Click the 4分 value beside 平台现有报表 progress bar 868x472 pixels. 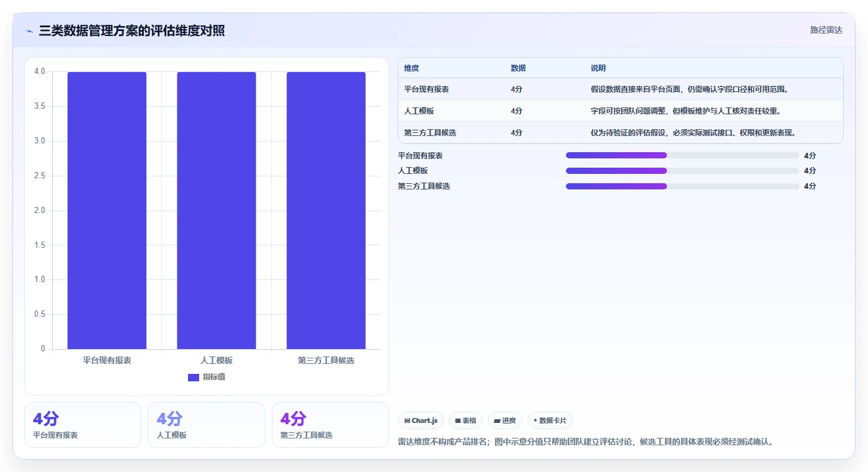pos(810,156)
